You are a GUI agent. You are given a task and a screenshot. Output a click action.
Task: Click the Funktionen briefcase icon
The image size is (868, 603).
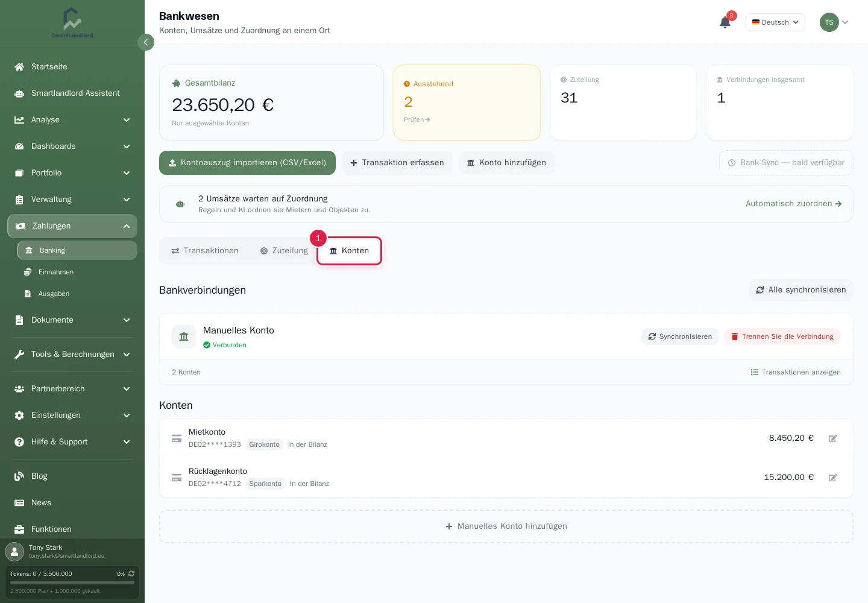[x=19, y=529]
